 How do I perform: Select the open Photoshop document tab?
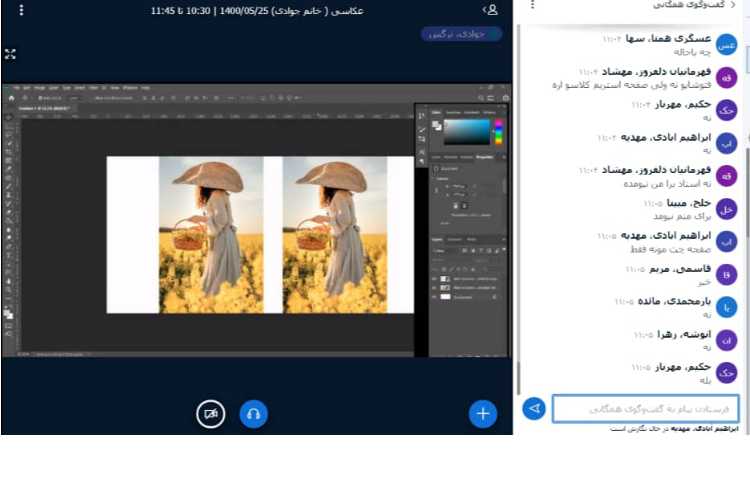44,109
